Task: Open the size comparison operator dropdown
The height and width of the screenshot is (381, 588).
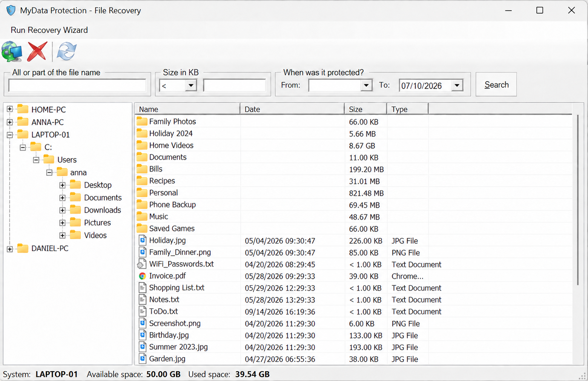Action: pyautogui.click(x=191, y=86)
